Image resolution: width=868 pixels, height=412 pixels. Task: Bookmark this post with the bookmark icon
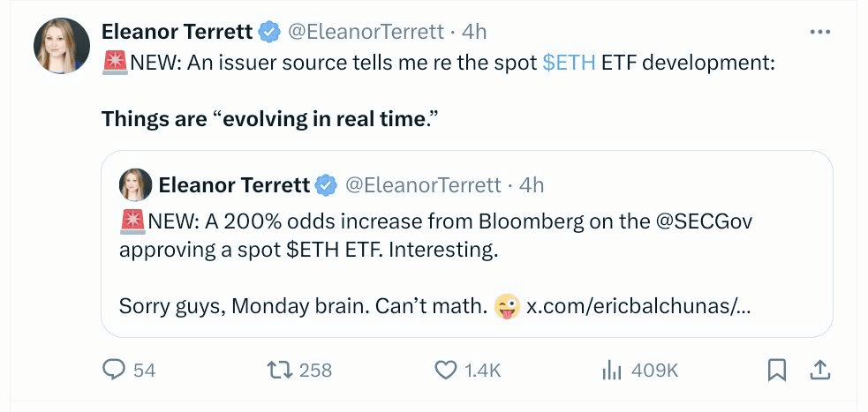point(777,371)
